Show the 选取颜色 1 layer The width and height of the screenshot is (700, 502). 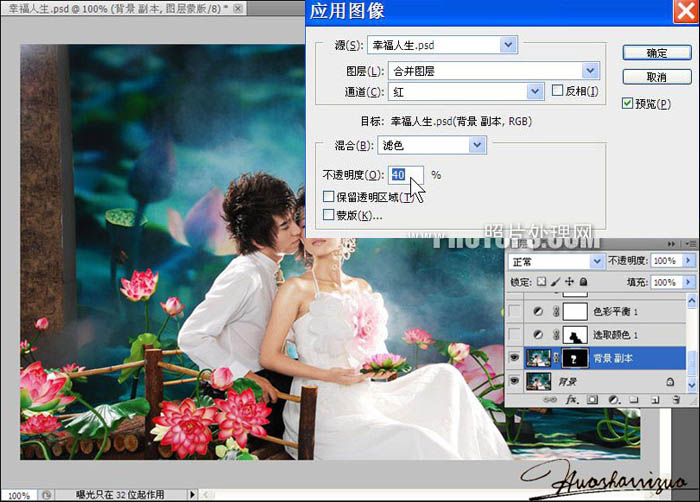514,335
